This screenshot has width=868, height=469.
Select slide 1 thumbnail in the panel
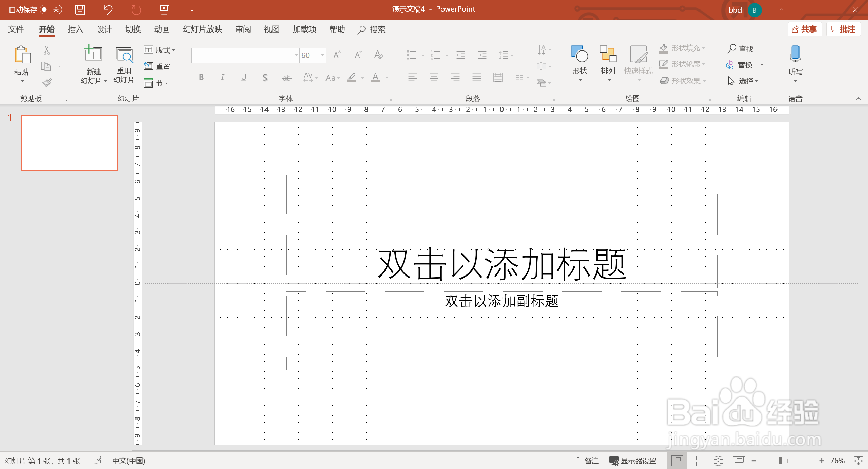coord(69,142)
